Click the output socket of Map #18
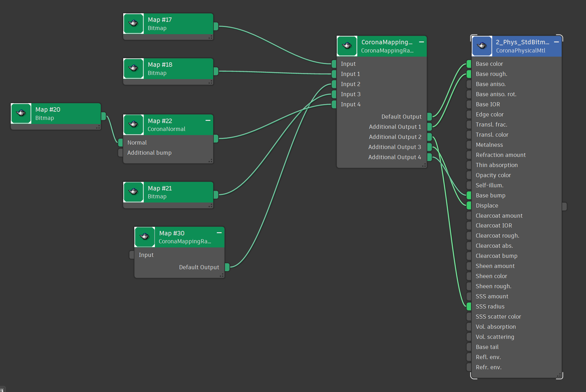586x392 pixels. click(x=216, y=71)
